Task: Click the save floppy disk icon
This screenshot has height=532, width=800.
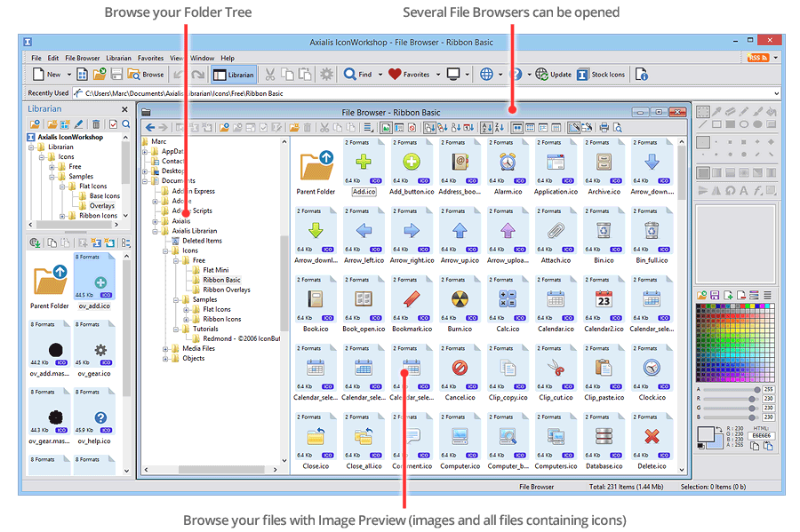Action: (x=116, y=75)
